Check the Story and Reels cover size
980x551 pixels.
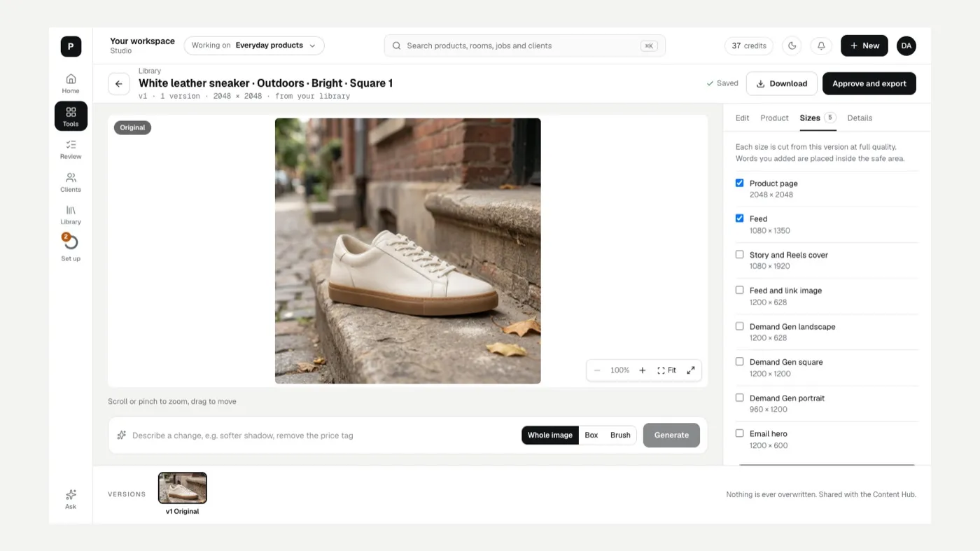coord(739,254)
